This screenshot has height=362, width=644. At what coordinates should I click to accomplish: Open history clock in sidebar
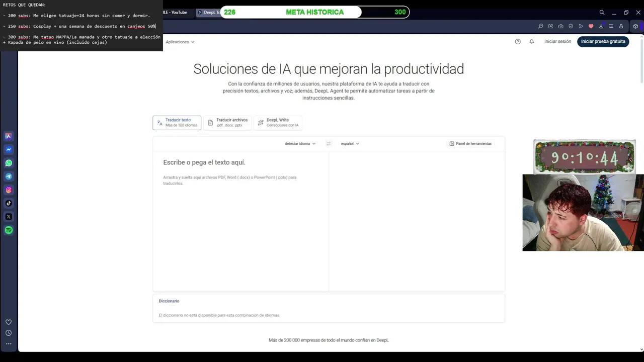coord(9,333)
